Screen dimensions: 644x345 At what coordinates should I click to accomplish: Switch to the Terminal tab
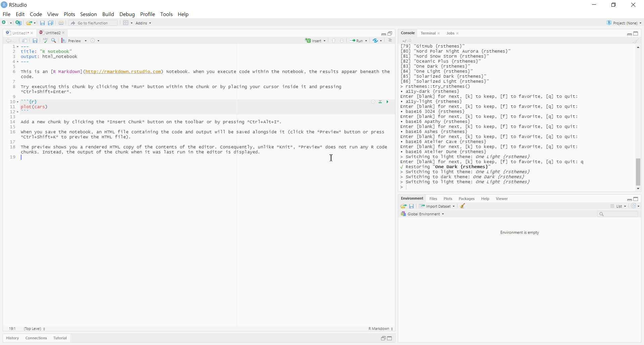click(428, 33)
